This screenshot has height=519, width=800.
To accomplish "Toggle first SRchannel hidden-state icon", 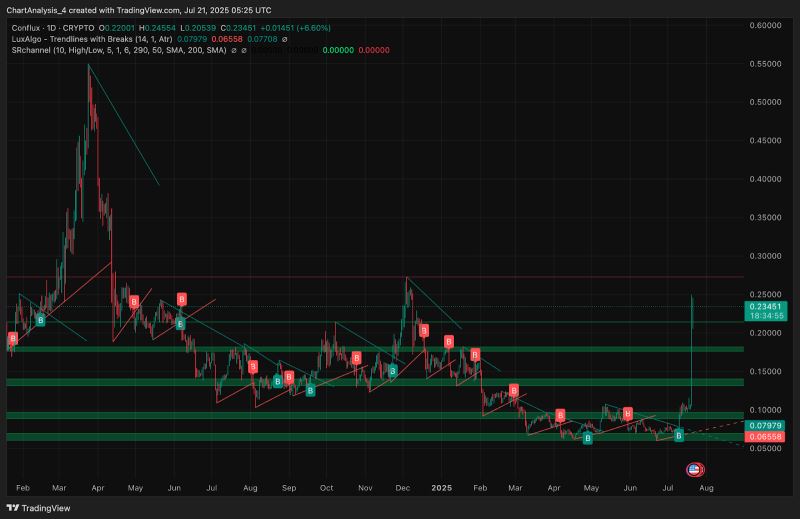I will (233, 51).
